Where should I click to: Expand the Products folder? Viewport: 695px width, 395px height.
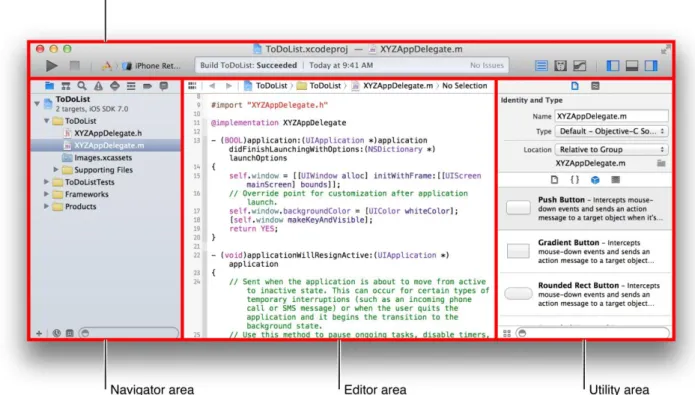pyautogui.click(x=46, y=206)
